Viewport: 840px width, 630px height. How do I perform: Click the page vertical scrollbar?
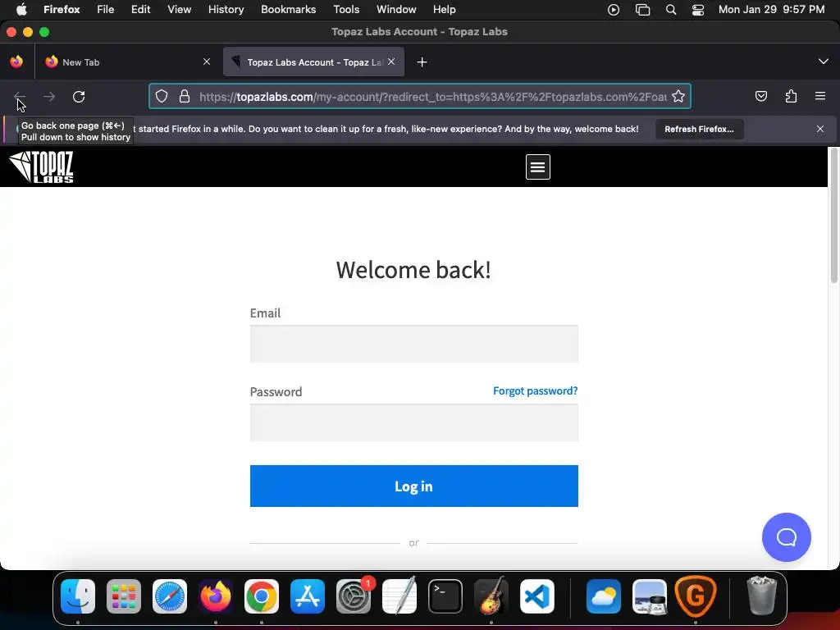833,214
